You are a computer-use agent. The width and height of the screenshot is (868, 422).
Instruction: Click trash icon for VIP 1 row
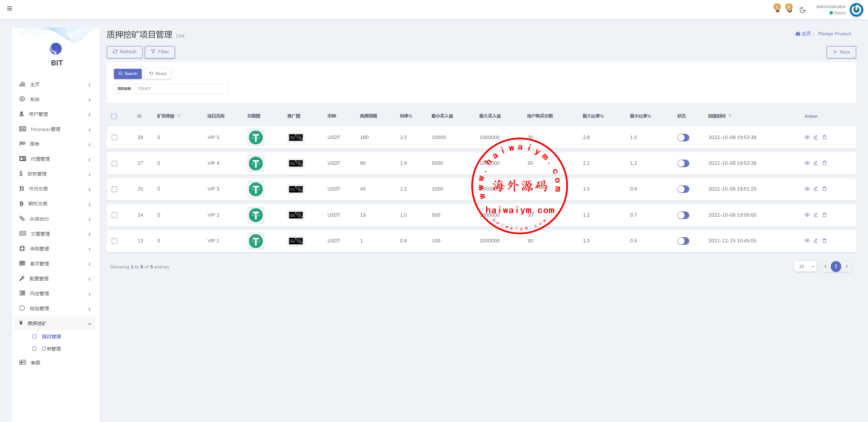[x=824, y=241]
